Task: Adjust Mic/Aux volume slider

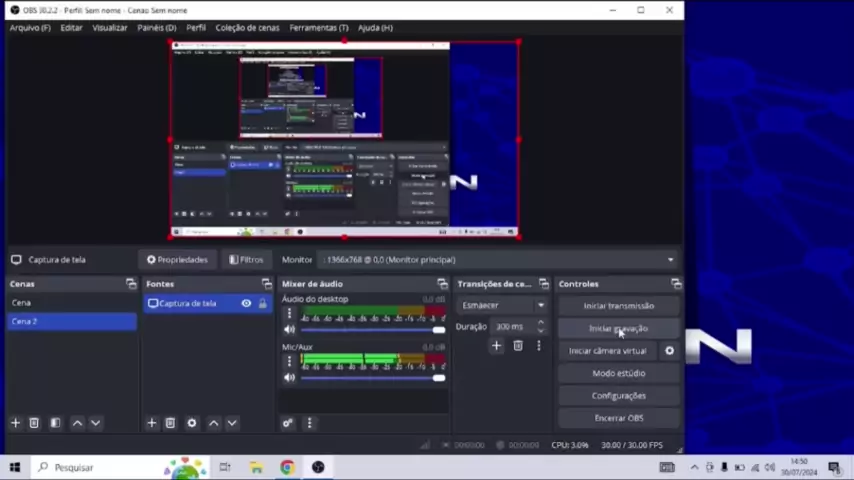Action: click(x=373, y=378)
